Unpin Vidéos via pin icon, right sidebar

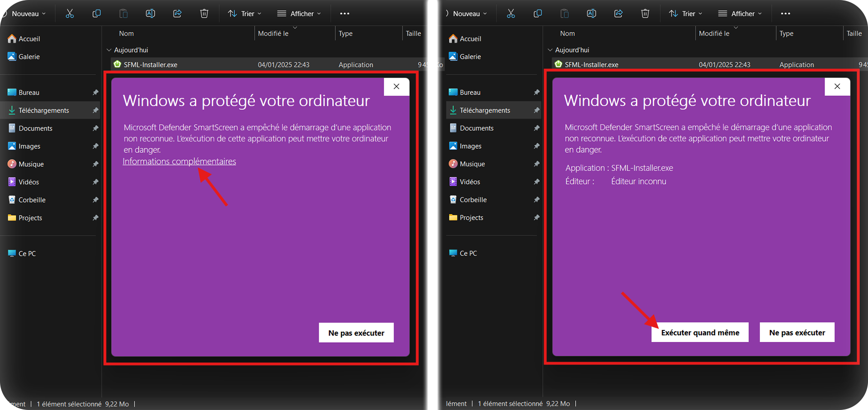(537, 182)
